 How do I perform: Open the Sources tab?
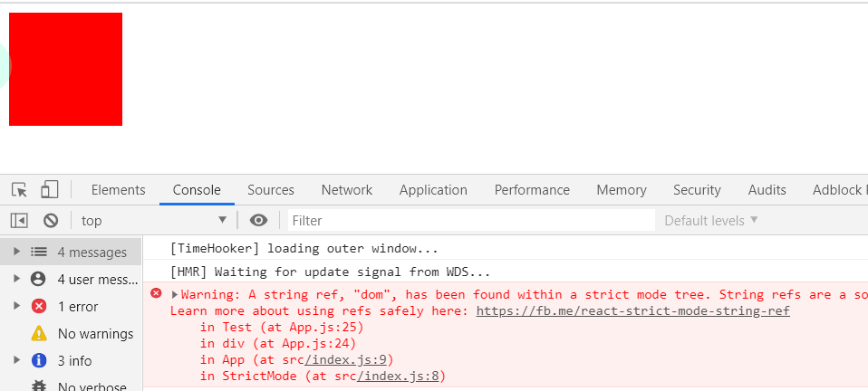click(270, 190)
